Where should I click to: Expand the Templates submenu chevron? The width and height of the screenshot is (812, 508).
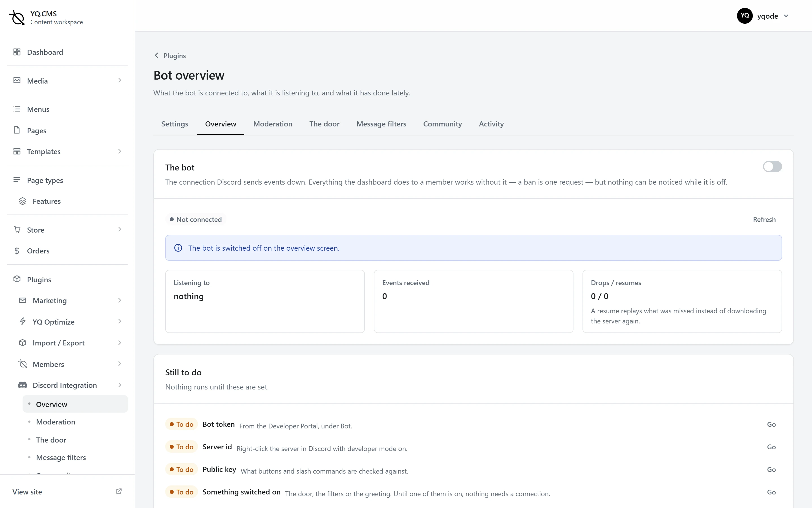point(120,151)
